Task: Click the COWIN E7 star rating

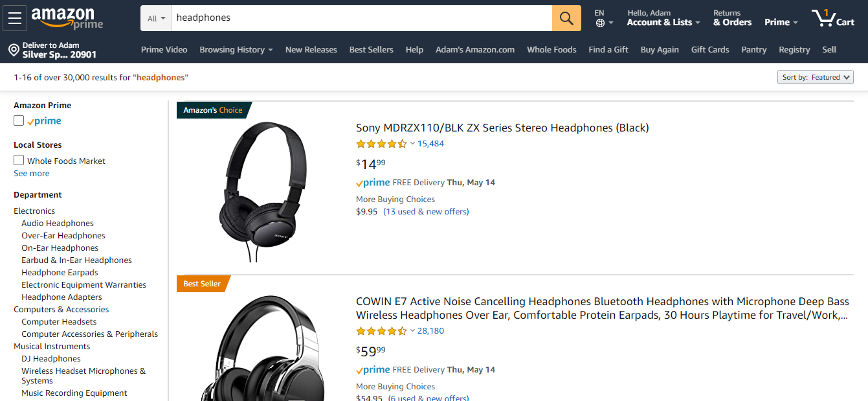Action: (381, 331)
